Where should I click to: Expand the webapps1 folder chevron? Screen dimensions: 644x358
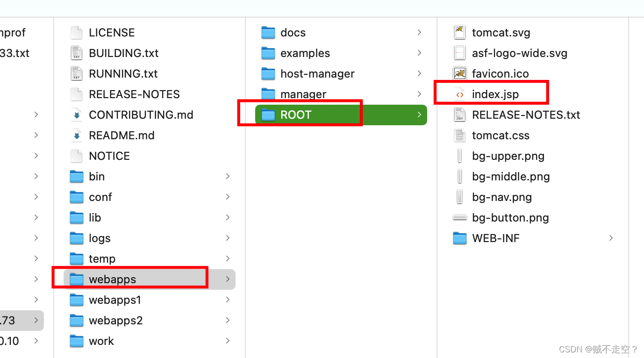(x=228, y=300)
